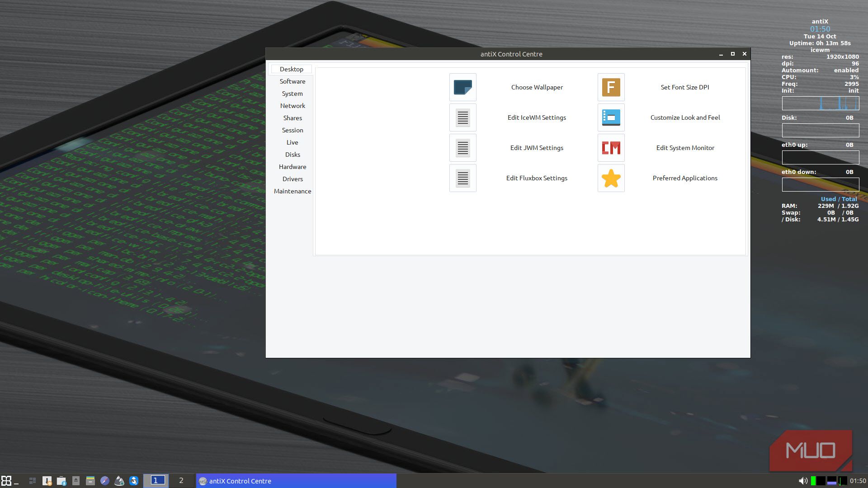Click antiX Control Centre taskbar button

(296, 481)
